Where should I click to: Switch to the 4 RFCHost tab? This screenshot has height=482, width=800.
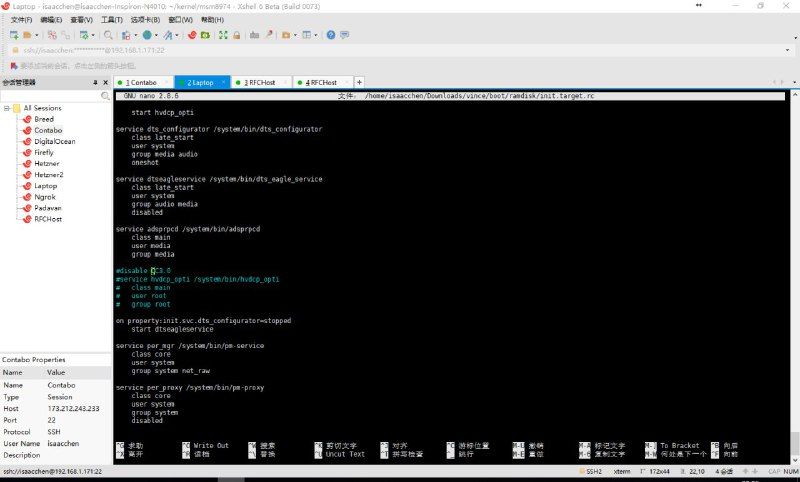pyautogui.click(x=321, y=83)
